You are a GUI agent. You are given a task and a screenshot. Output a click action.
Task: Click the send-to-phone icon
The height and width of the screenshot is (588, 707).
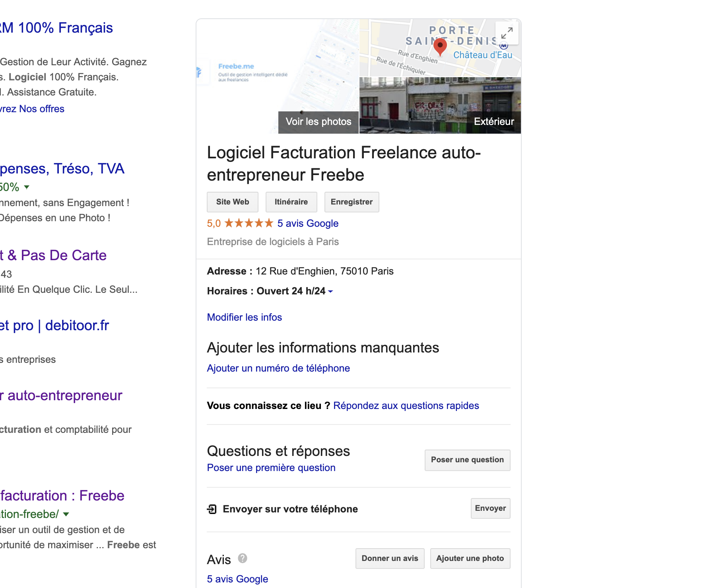[x=212, y=509]
